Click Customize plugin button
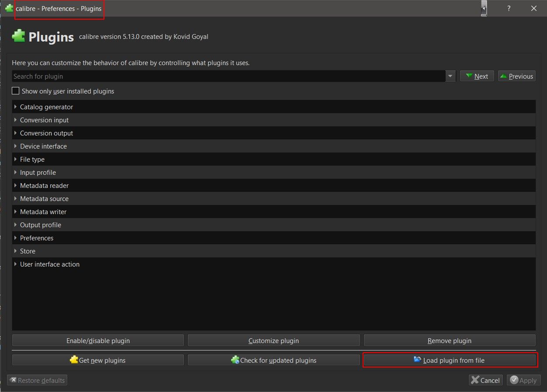Image resolution: width=547 pixels, height=392 pixels. coord(274,340)
